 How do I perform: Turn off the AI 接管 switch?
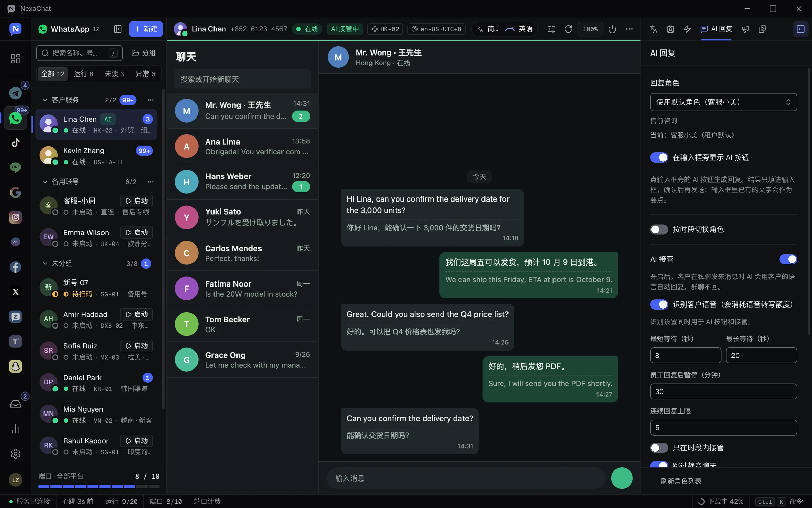tap(788, 259)
